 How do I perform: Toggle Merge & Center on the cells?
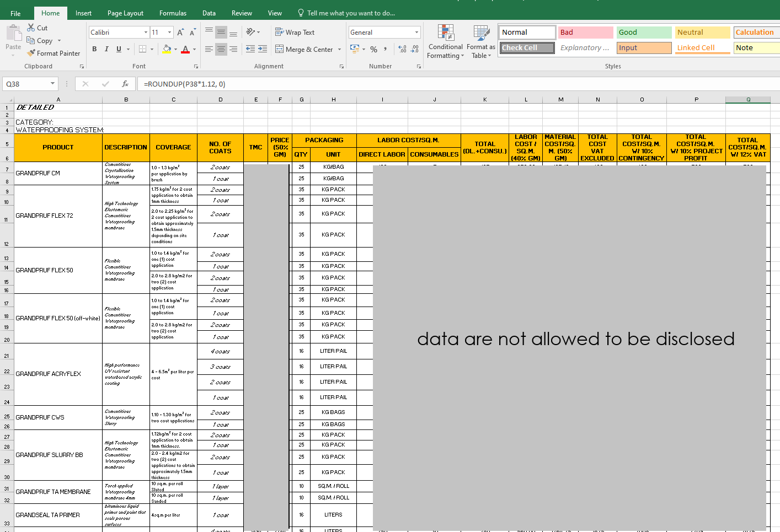click(304, 49)
